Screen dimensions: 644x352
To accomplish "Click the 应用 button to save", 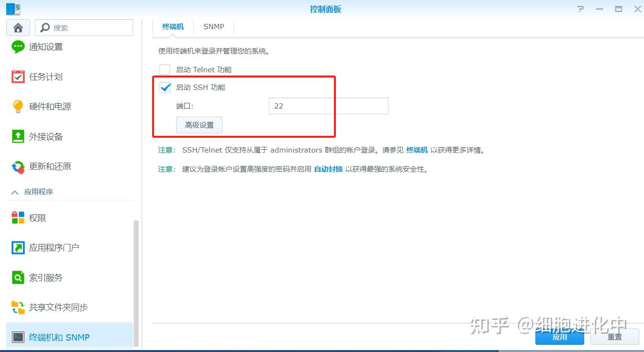I will [559, 337].
